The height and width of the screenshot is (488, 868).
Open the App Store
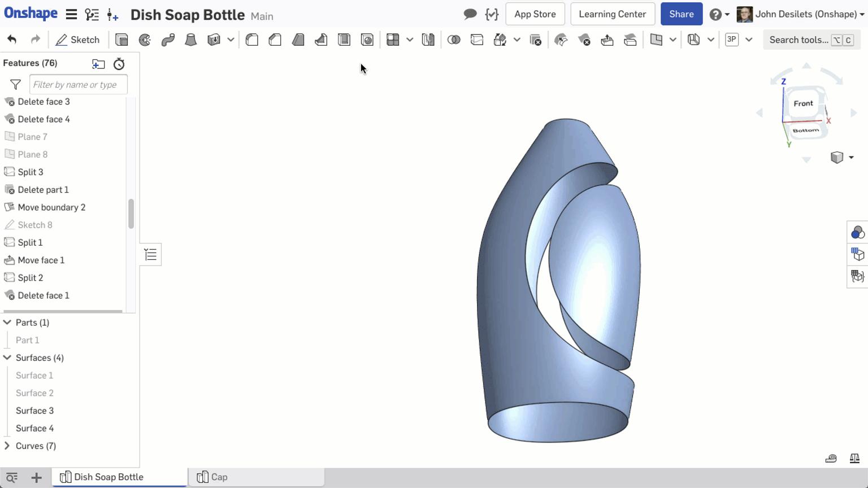(x=535, y=14)
